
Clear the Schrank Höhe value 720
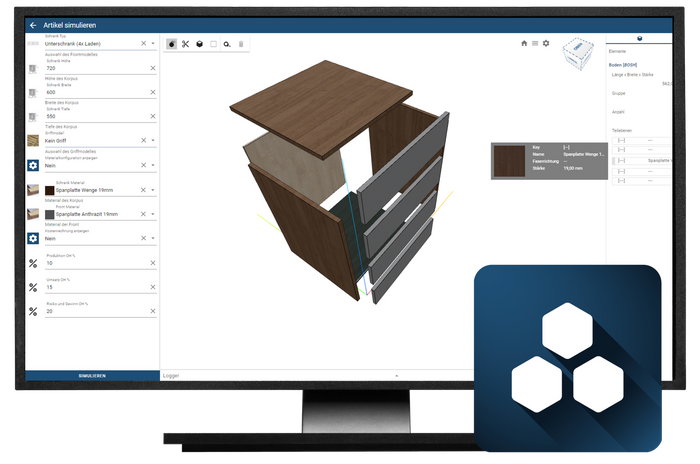click(153, 68)
